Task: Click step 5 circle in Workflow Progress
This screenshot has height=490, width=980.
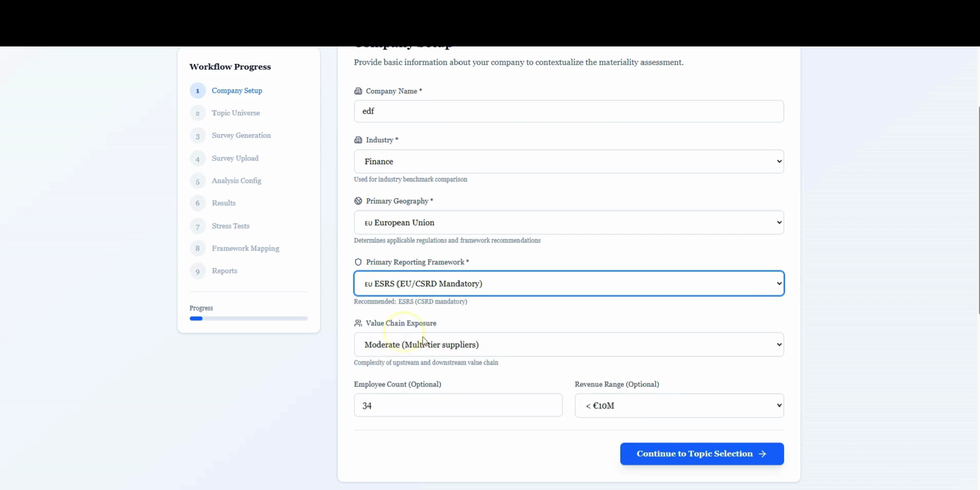Action: (198, 181)
